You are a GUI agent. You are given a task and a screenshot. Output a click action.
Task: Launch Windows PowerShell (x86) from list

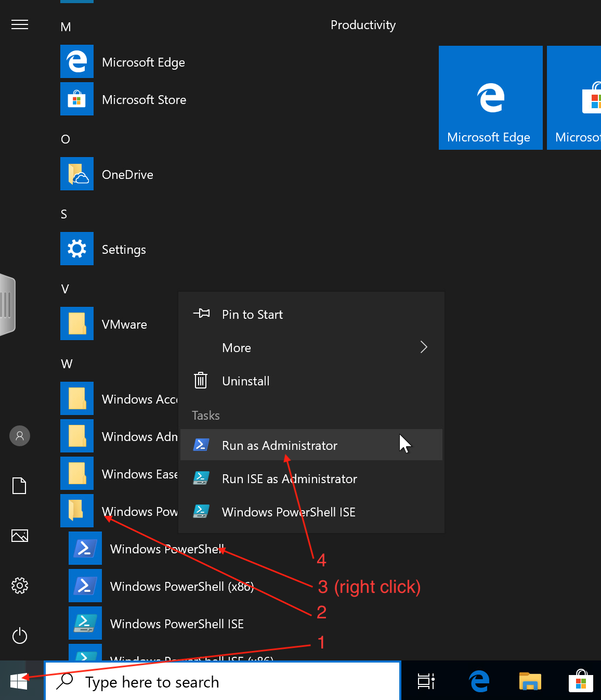point(181,587)
